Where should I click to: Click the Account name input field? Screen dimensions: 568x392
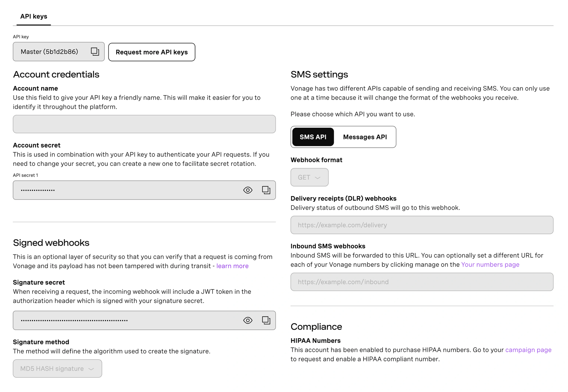(x=144, y=124)
